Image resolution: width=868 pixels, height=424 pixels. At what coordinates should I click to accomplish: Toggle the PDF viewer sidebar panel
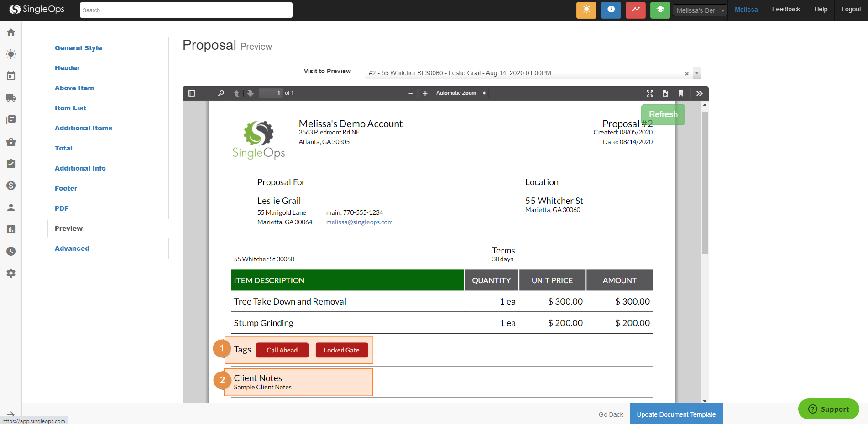point(192,93)
